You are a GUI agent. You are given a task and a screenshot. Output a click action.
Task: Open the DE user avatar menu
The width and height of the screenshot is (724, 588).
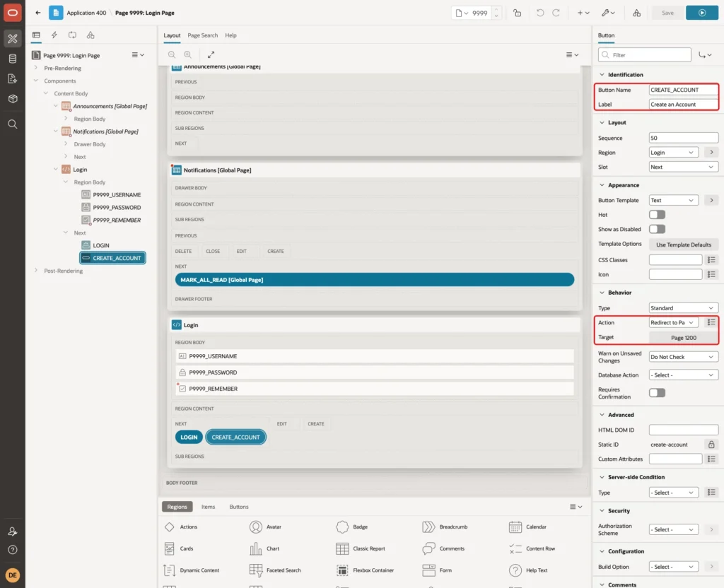point(13,575)
